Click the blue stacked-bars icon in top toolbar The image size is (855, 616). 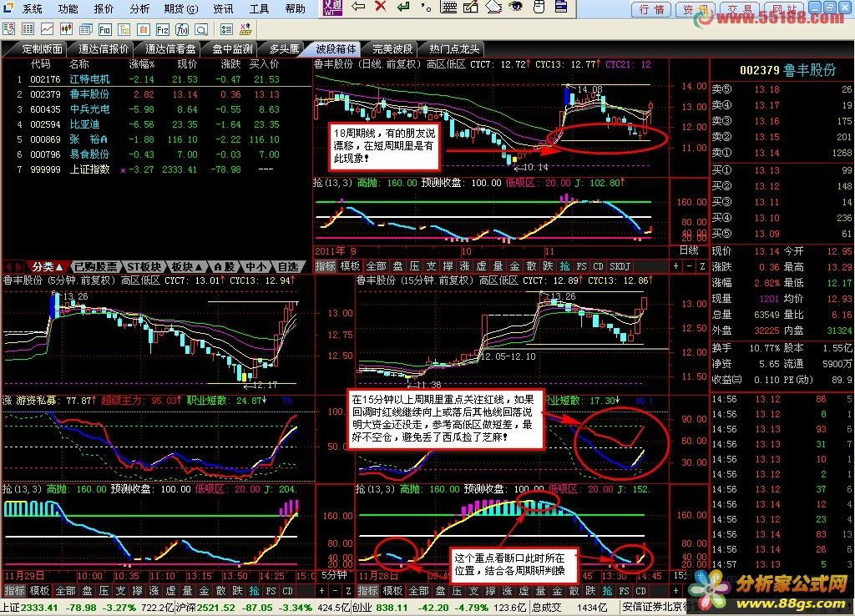(561, 7)
